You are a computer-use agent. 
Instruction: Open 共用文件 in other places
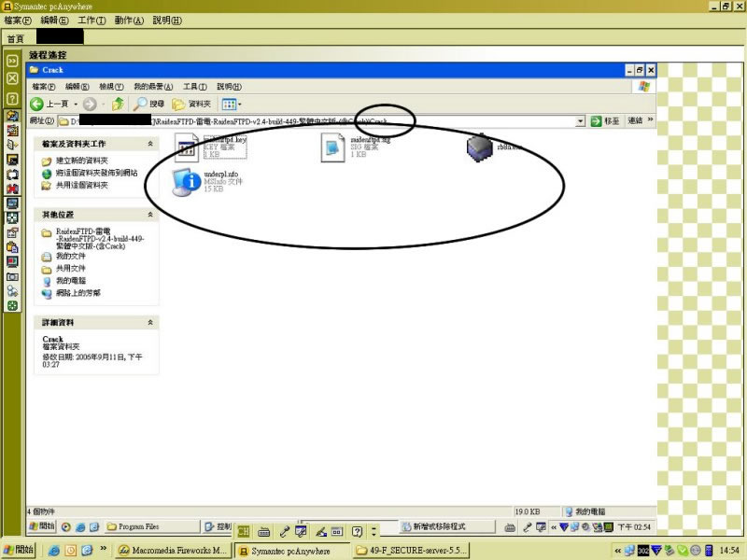tap(71, 269)
